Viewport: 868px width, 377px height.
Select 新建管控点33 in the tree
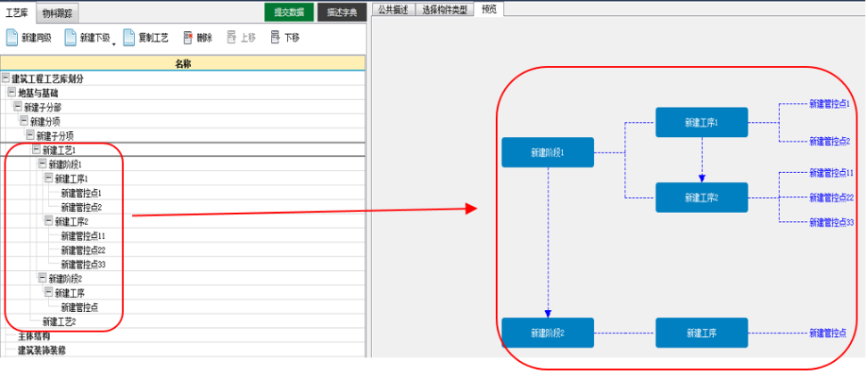coord(83,264)
